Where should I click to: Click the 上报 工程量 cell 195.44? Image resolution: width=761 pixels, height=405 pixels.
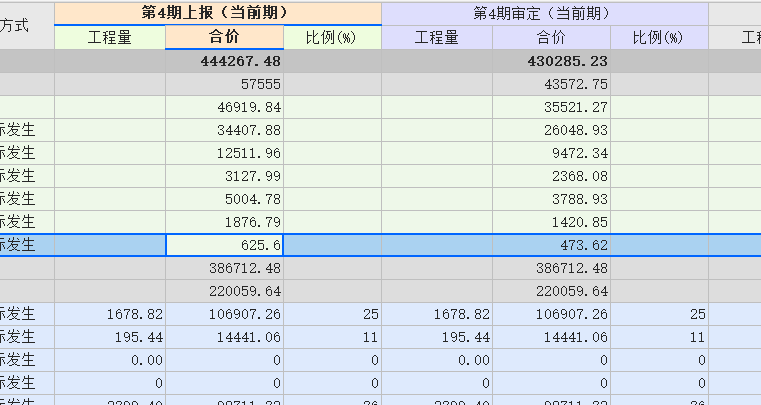click(110, 337)
